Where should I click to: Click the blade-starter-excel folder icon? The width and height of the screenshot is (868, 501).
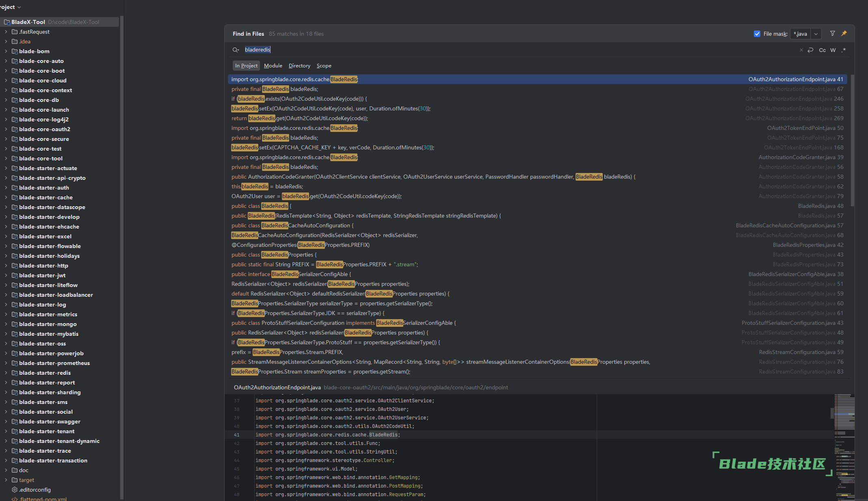tap(15, 236)
